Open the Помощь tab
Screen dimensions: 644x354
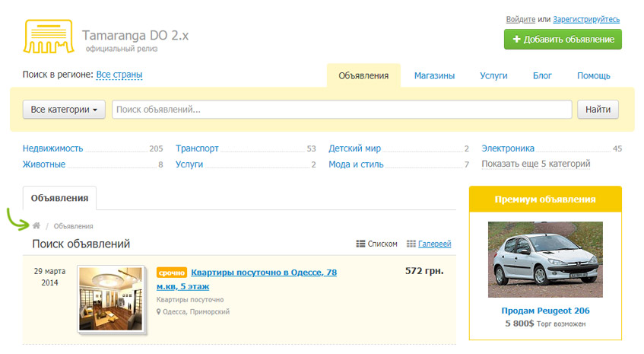[594, 75]
